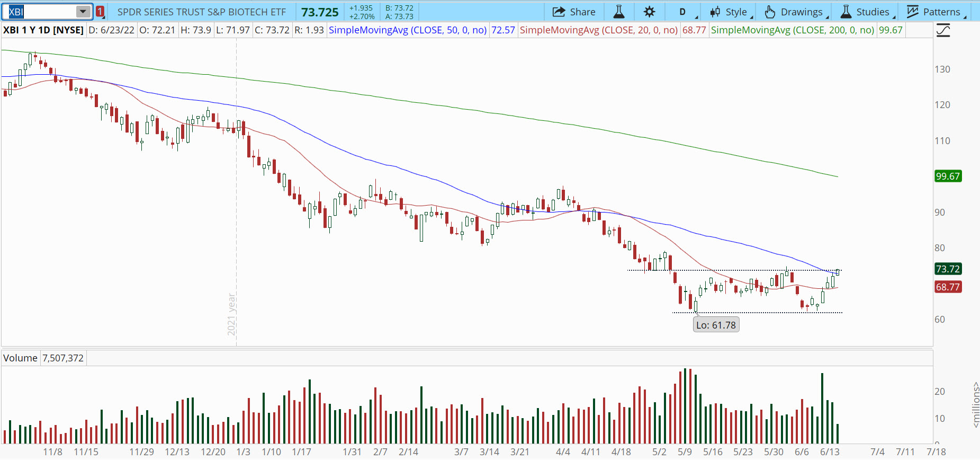
Task: Open chart settings gear icon
Action: coord(650,12)
